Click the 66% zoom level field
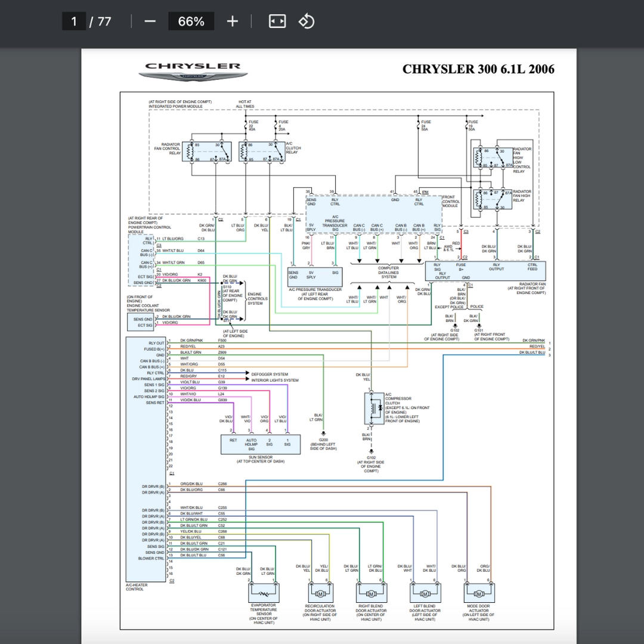Image resolution: width=644 pixels, height=644 pixels. [x=191, y=21]
